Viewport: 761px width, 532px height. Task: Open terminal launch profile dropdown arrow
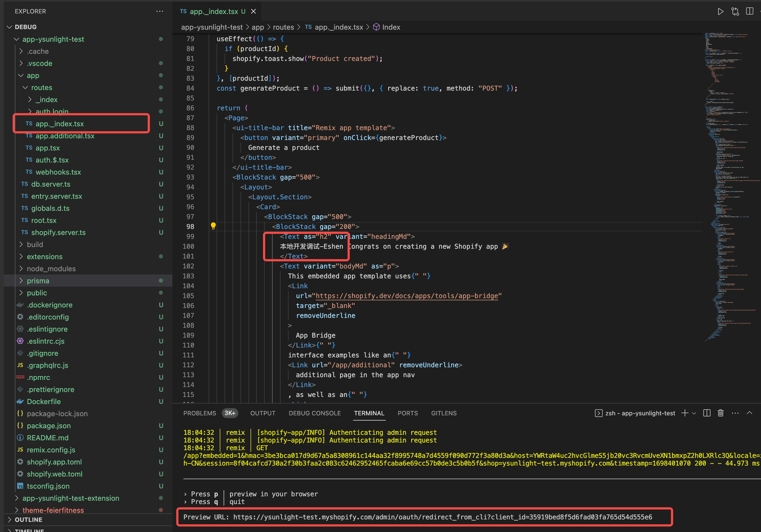[694, 413]
